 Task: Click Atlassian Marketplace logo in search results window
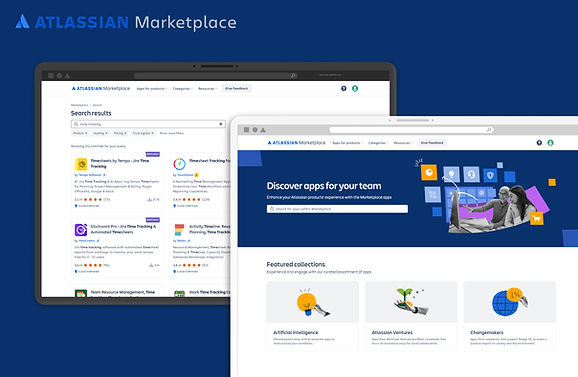tap(101, 88)
